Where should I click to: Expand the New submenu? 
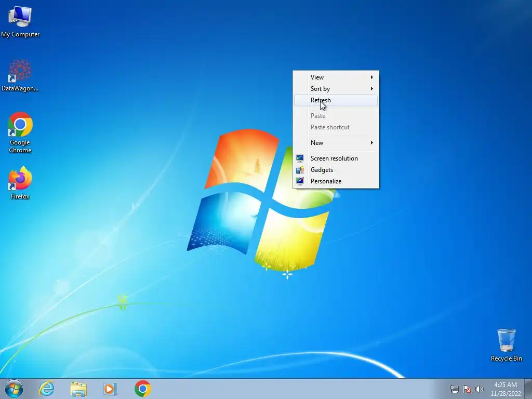tap(336, 143)
